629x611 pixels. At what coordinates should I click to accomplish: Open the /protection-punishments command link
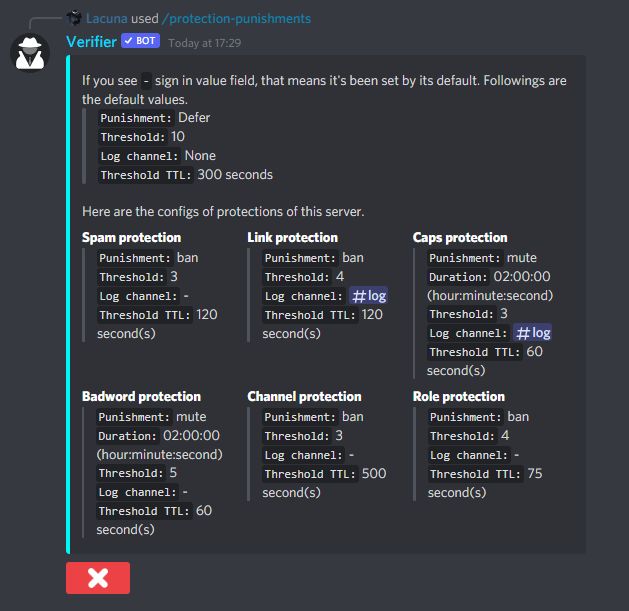pyautogui.click(x=236, y=18)
